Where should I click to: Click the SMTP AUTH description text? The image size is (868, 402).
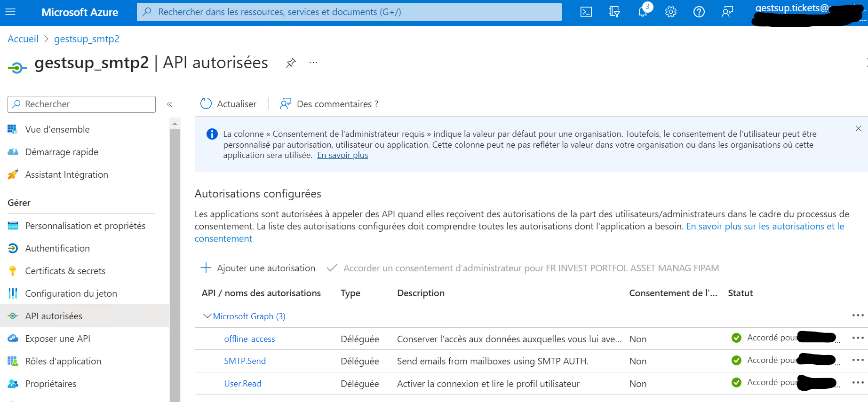493,361
